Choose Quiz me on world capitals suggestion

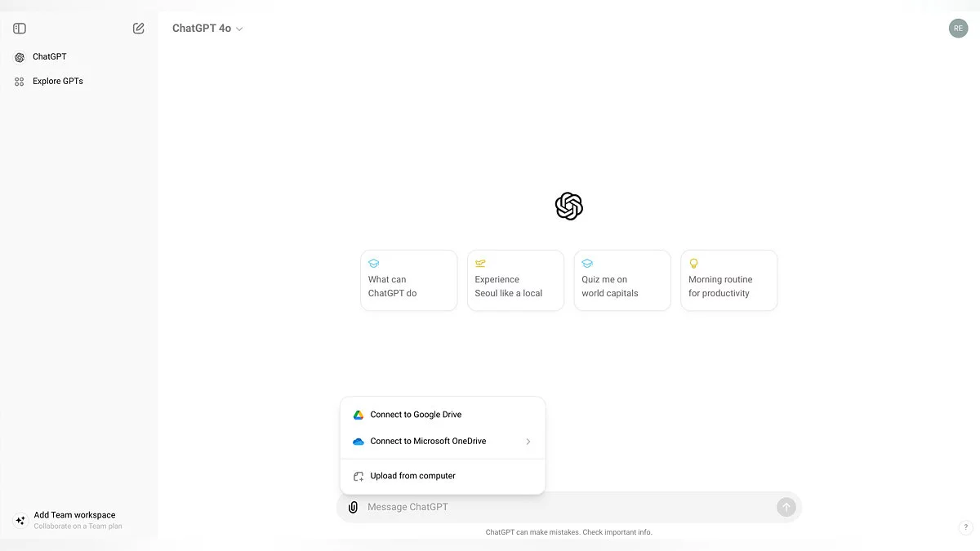622,280
